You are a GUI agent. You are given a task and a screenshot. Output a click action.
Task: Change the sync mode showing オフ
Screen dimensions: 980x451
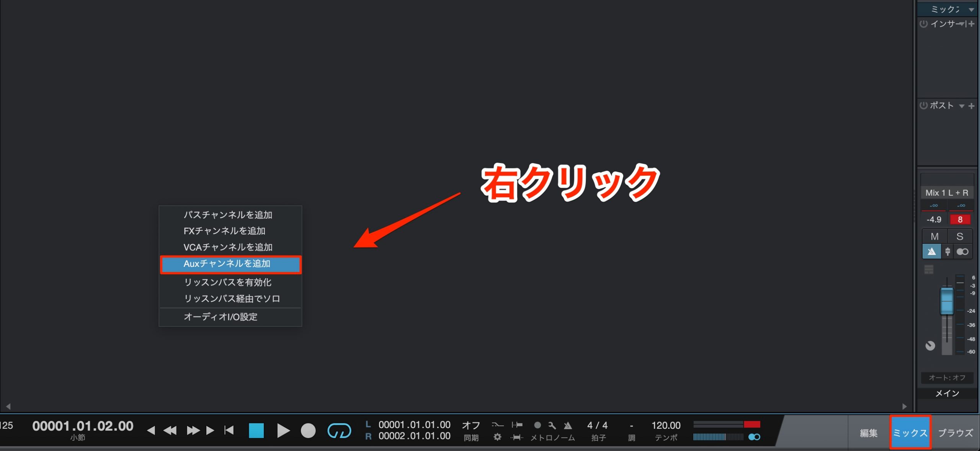[x=471, y=425]
